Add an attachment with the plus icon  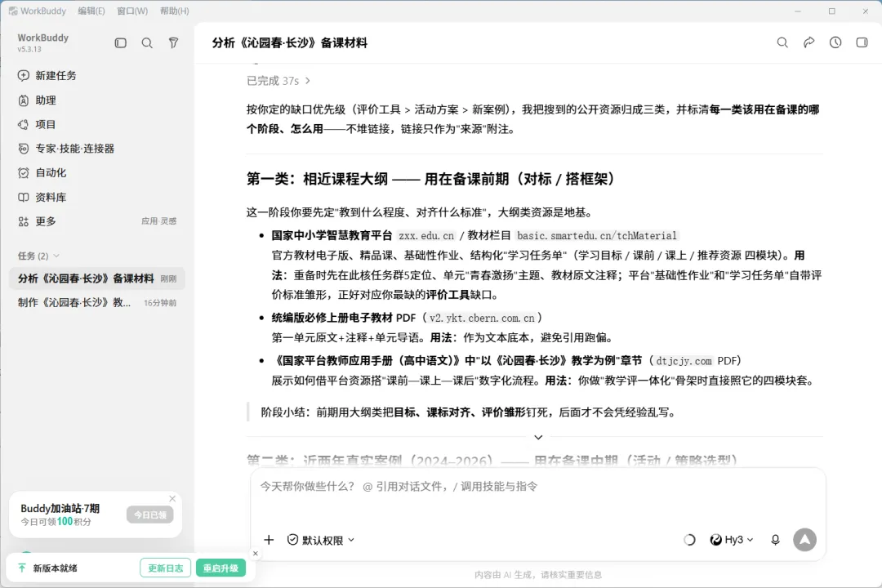(269, 540)
